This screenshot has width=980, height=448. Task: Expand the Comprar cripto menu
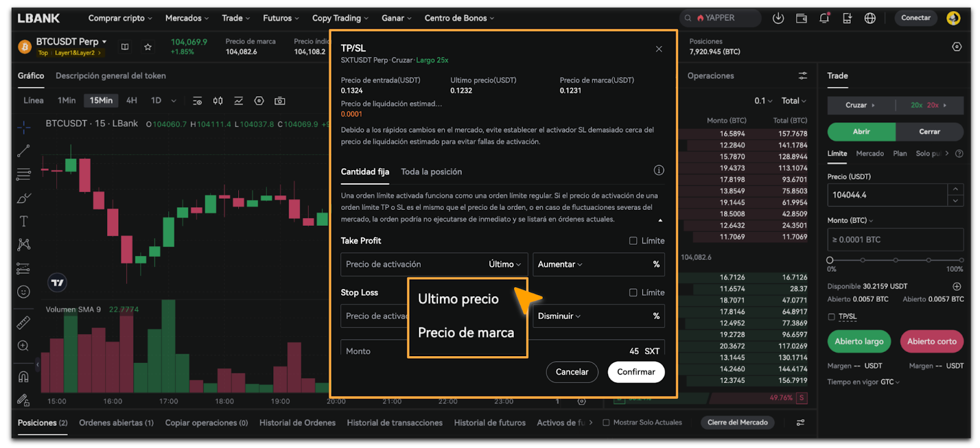point(120,18)
